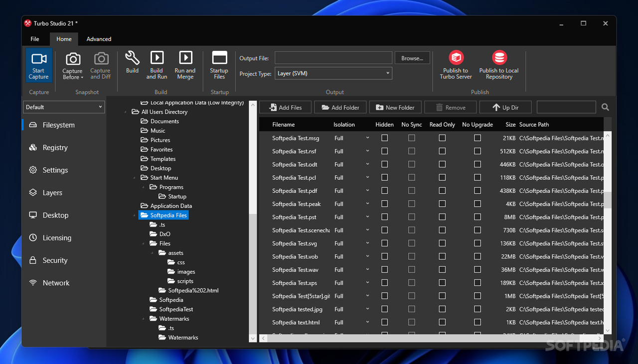The height and width of the screenshot is (364, 638).
Task: Toggle Hidden for Softpedia Test.msg
Action: coord(384,138)
